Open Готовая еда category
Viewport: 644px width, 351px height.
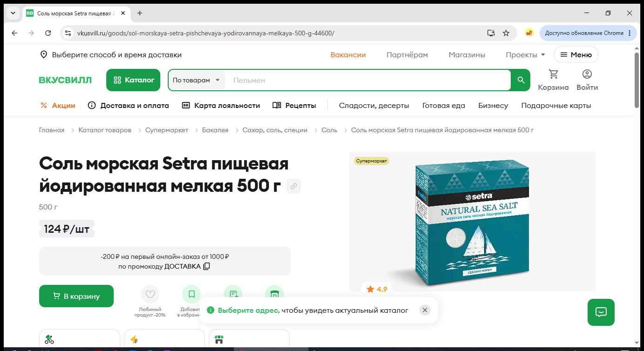click(x=444, y=106)
